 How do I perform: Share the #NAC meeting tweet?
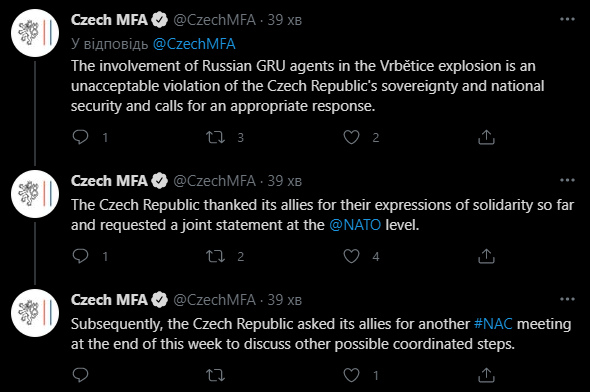click(486, 375)
